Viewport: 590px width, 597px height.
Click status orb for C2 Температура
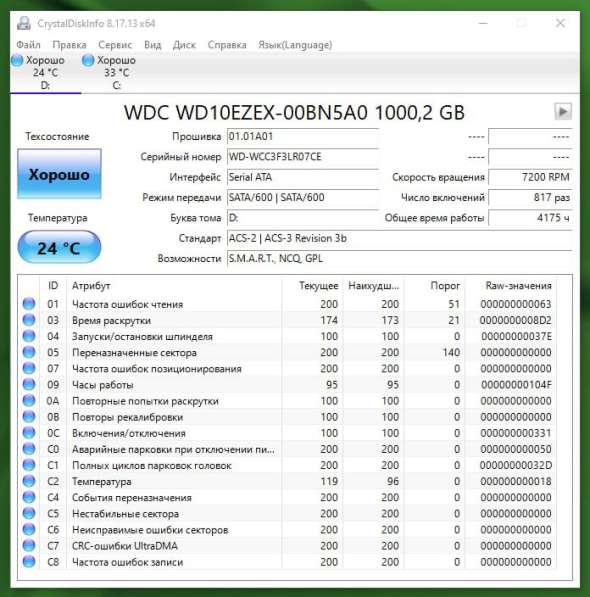(x=29, y=481)
